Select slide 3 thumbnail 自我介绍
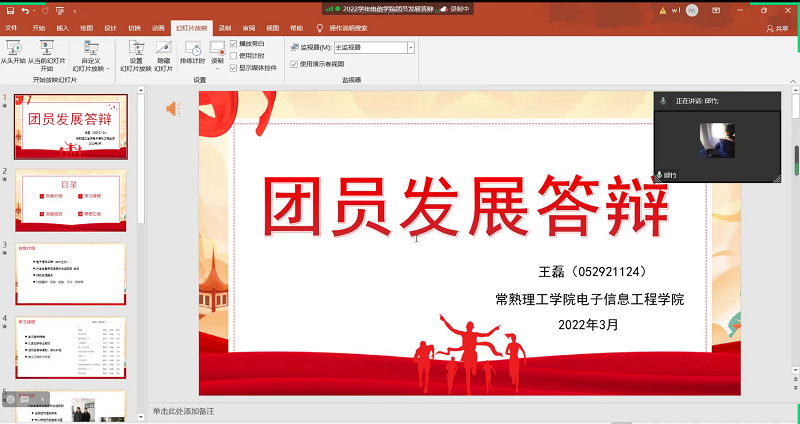The width and height of the screenshot is (800, 424). [x=71, y=273]
